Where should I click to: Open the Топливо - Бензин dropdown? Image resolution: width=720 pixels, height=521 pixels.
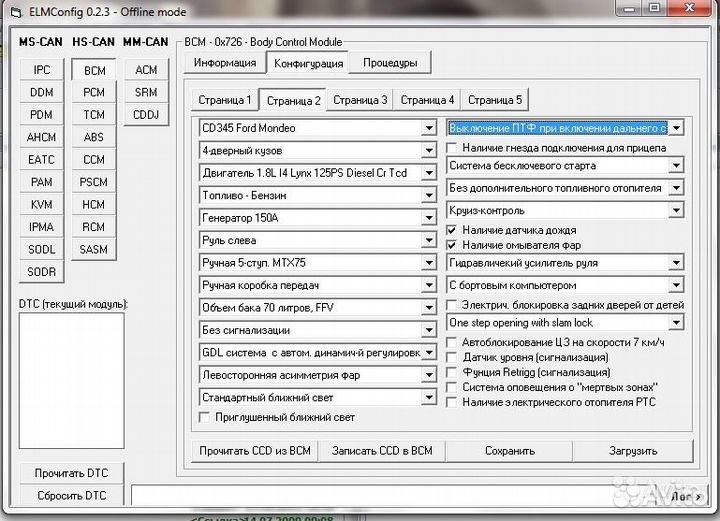pyautogui.click(x=428, y=195)
